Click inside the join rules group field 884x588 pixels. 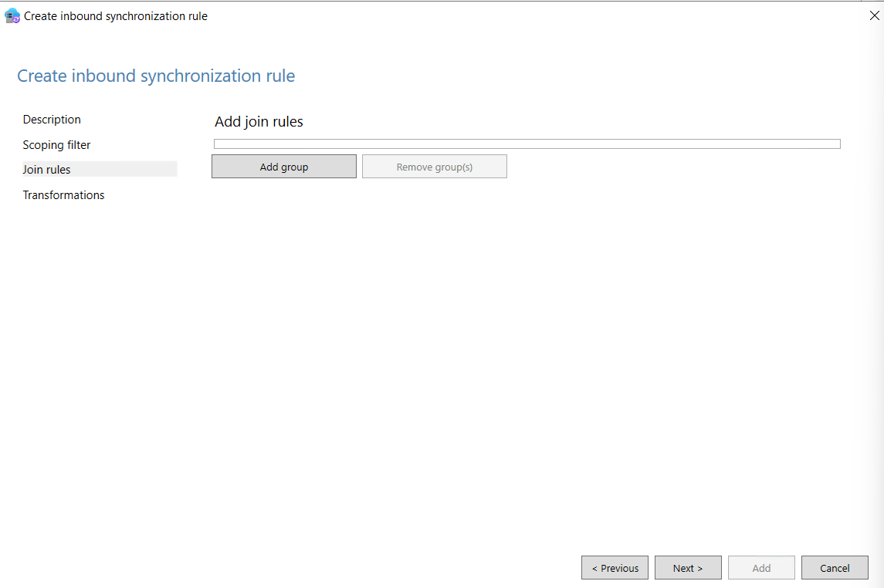(x=527, y=144)
